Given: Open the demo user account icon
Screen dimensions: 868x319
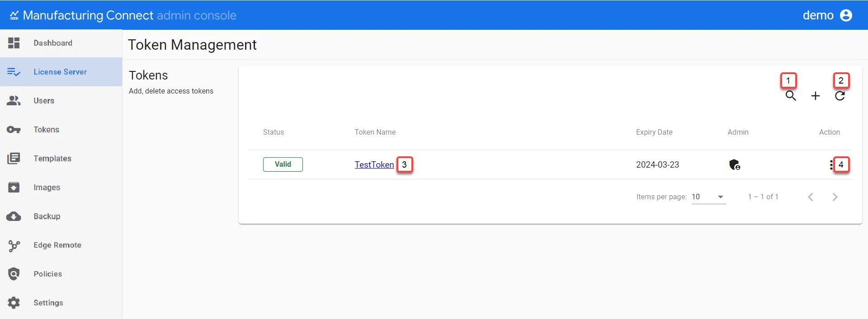Looking at the screenshot, I should 846,15.
